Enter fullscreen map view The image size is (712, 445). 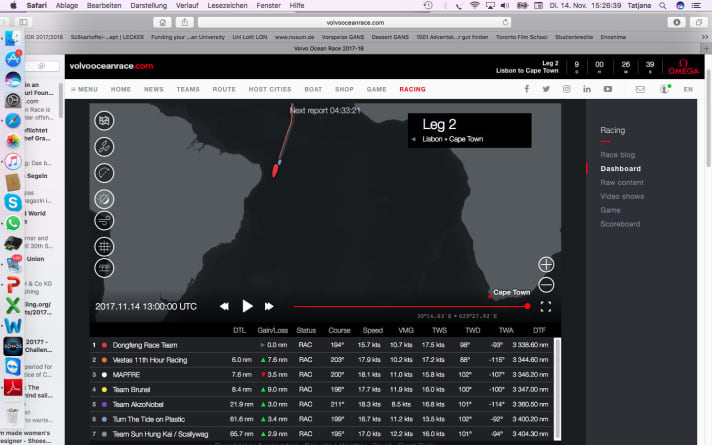tap(546, 307)
